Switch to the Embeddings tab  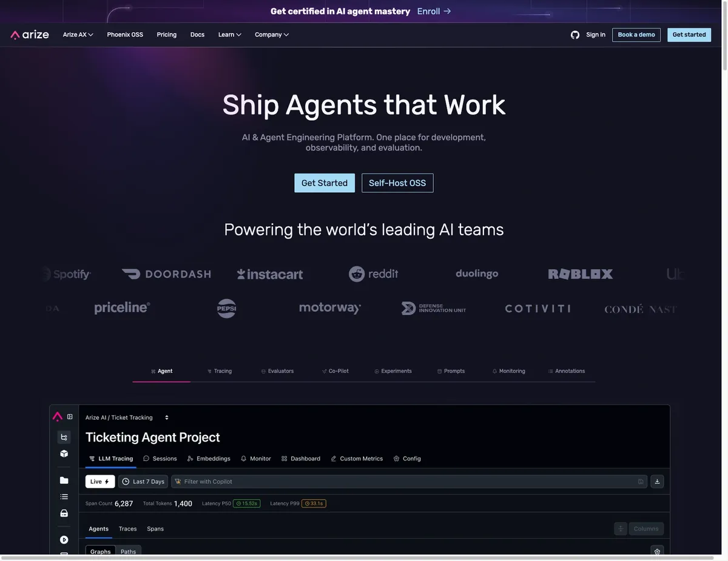[x=209, y=459]
